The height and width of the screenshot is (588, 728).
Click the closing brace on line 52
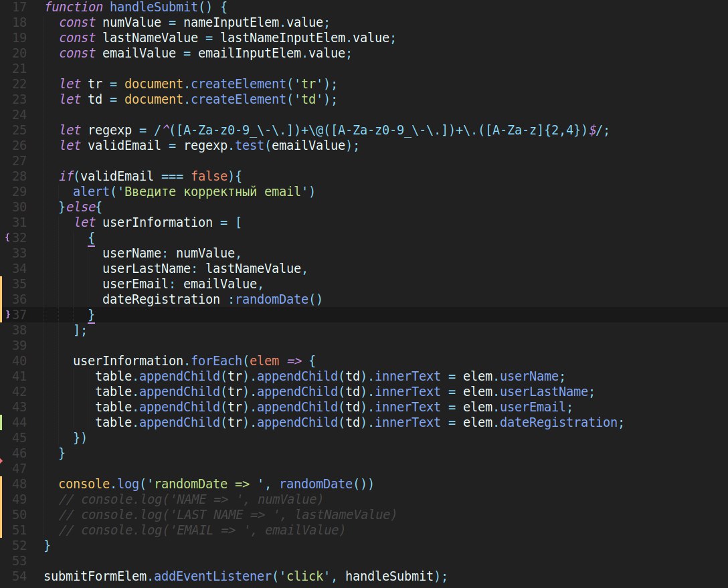(47, 545)
